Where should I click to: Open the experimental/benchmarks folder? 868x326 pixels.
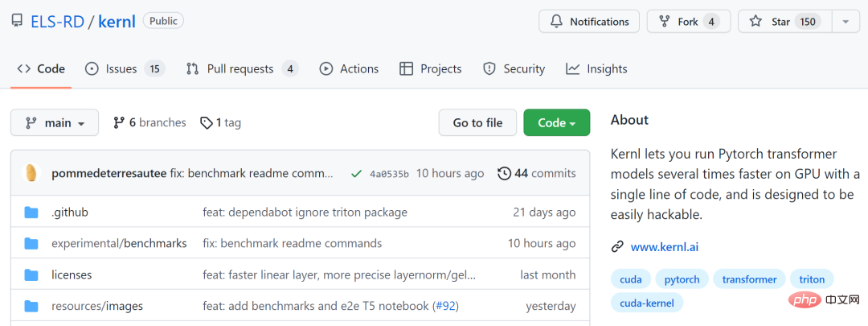click(x=119, y=243)
